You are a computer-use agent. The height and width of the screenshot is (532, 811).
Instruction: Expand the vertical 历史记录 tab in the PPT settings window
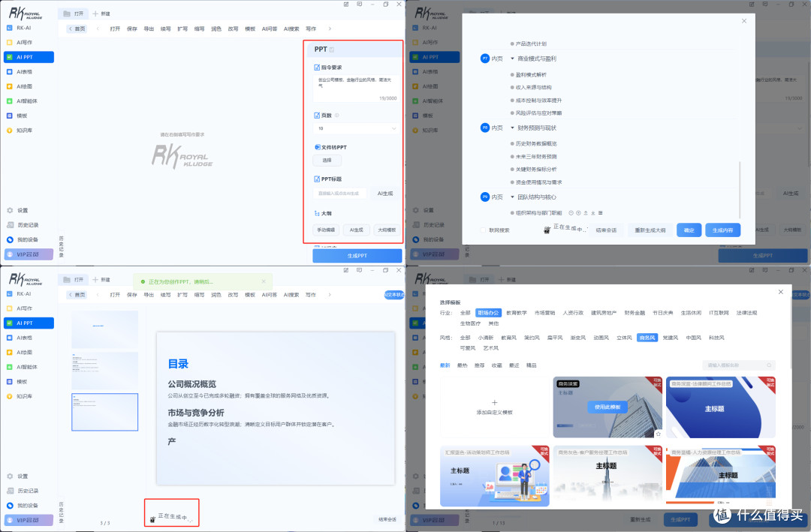click(x=61, y=247)
